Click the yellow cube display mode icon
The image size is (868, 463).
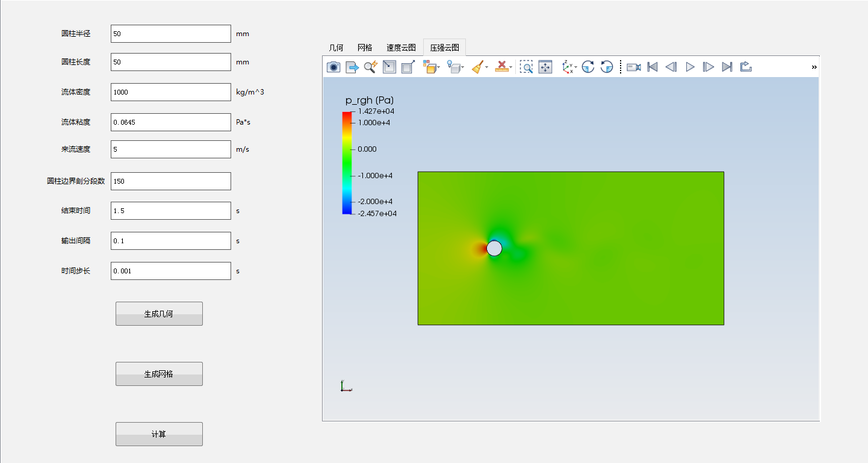pos(429,67)
